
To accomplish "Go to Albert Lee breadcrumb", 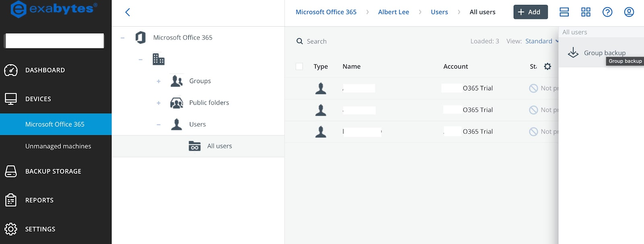I will tap(394, 12).
